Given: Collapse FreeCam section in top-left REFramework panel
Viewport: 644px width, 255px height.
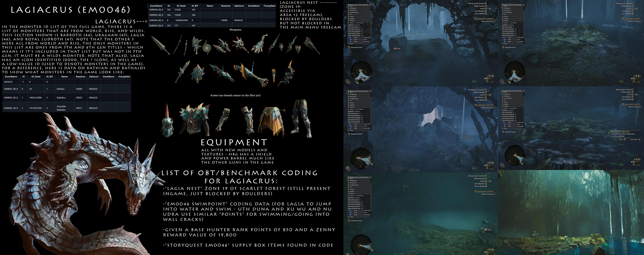Looking at the screenshot, I should coord(359,21).
